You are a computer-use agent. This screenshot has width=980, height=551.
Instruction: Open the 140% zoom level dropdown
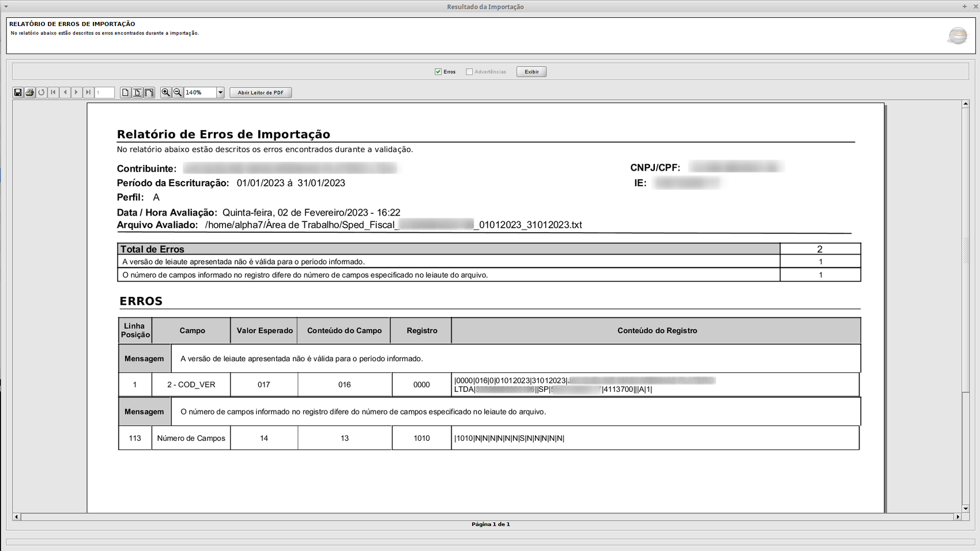coord(220,92)
